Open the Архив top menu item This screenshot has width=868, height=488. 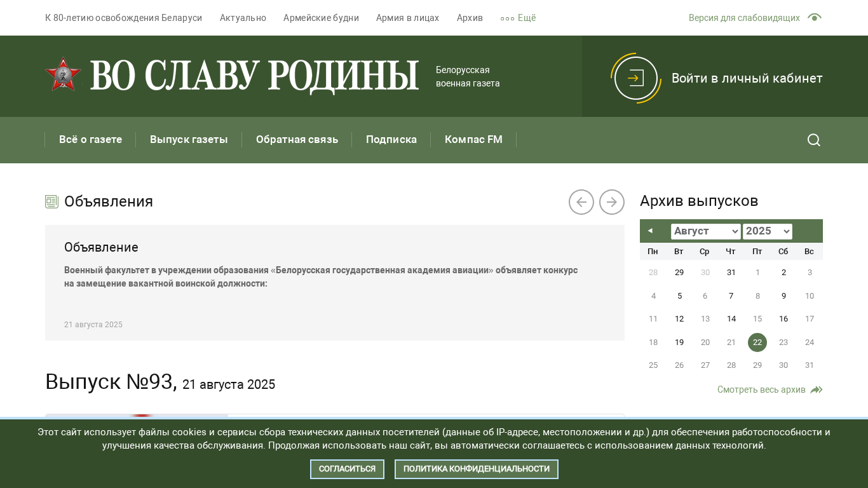[470, 18]
